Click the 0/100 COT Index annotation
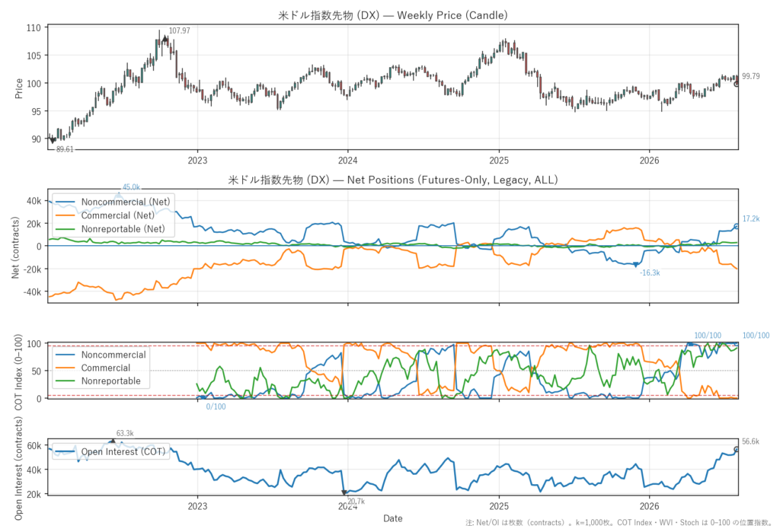Screen dimensions: 780x532 (216, 406)
